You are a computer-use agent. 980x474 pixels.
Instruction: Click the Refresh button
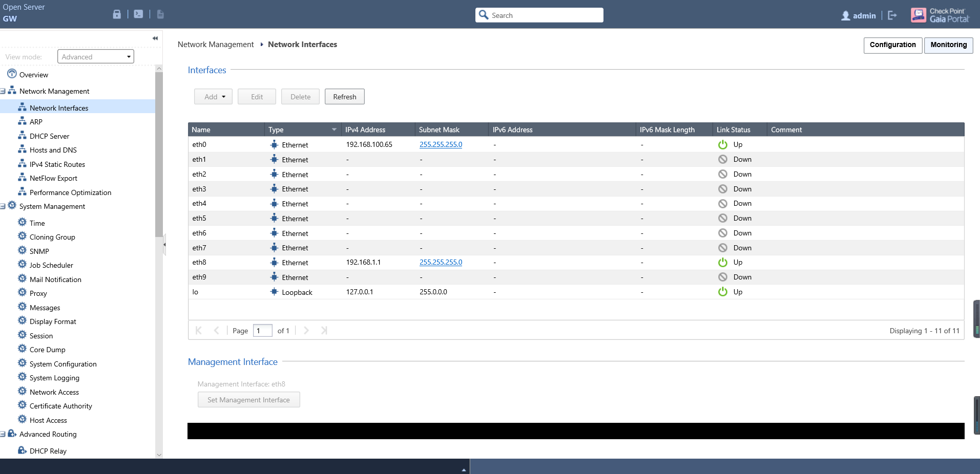tap(345, 97)
